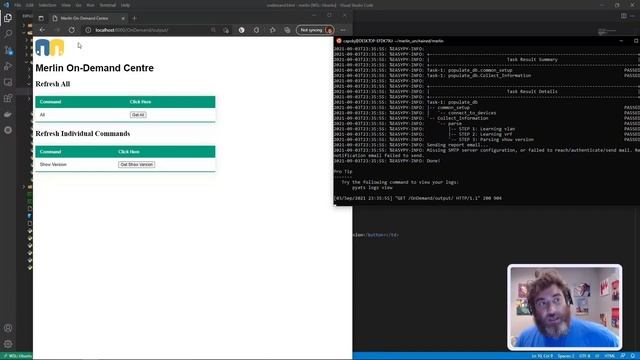
Task: Click the UTF-8 encoding in status bar
Action: [584, 356]
